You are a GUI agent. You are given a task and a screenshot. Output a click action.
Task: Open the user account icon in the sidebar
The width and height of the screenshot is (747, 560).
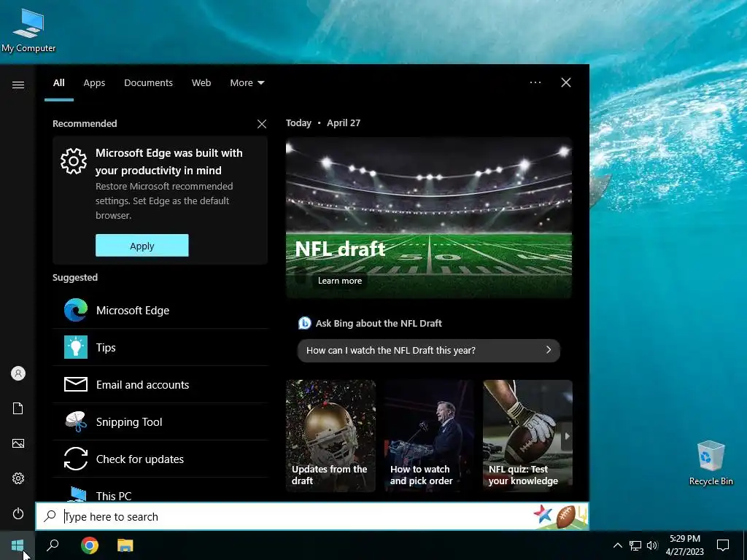pyautogui.click(x=18, y=373)
